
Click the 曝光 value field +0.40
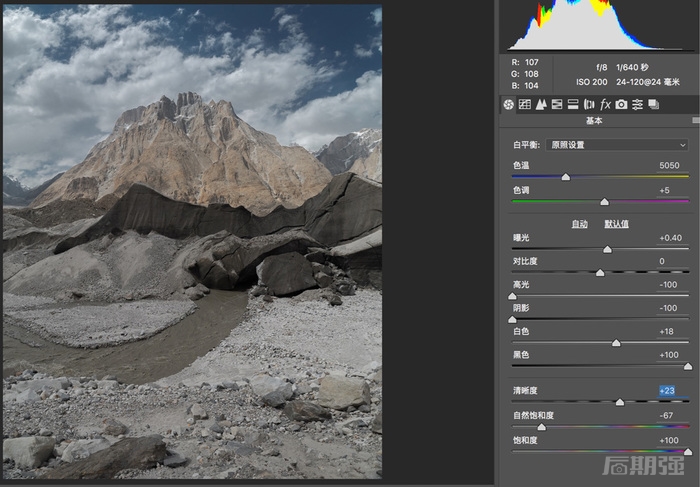click(671, 238)
